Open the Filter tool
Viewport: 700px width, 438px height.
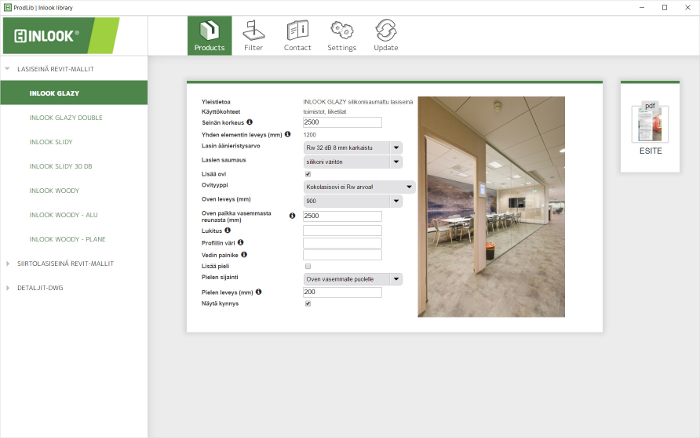(254, 35)
